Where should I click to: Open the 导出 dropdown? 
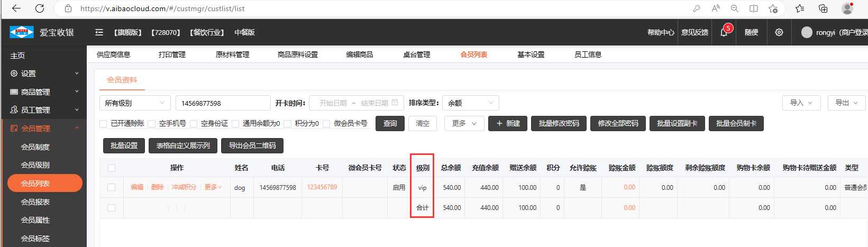point(846,103)
